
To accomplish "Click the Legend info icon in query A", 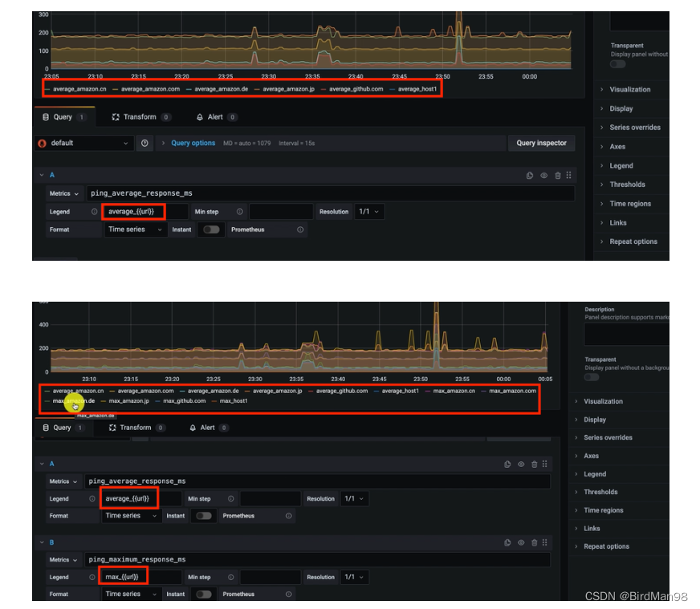I will (93, 212).
